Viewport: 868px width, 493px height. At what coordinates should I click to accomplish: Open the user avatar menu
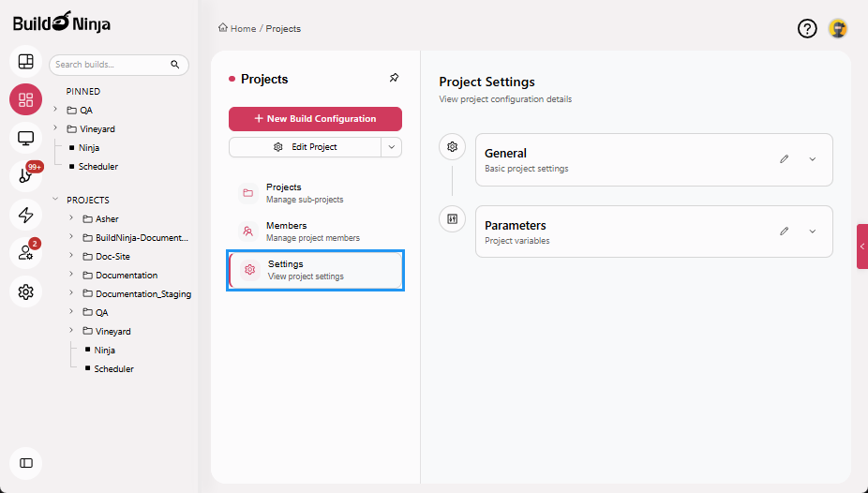(x=838, y=28)
